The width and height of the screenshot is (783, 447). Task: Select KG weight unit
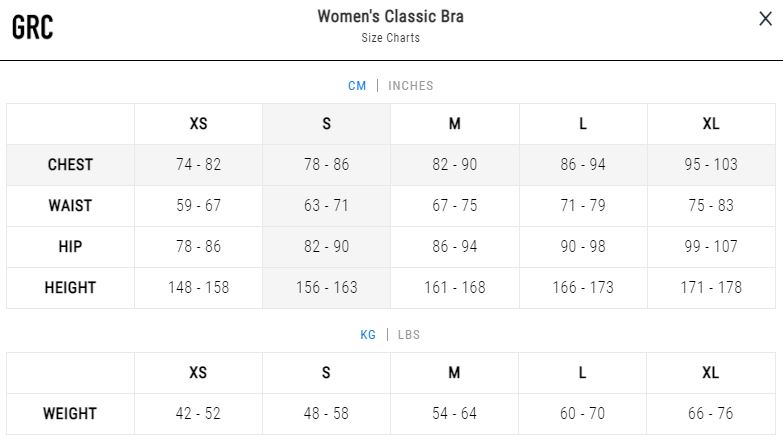[x=368, y=335]
